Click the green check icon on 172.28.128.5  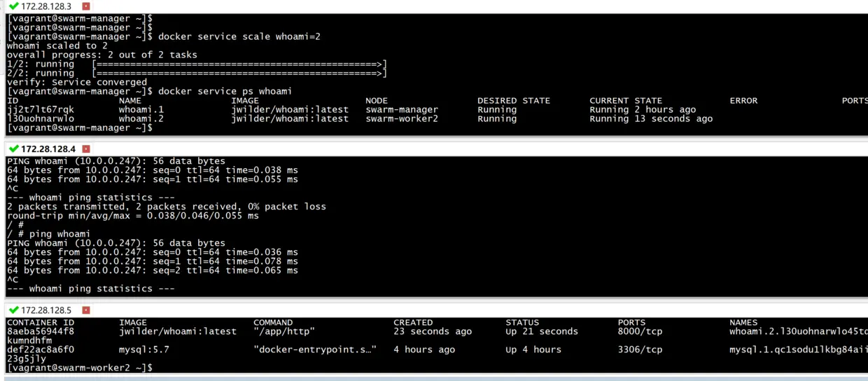(x=13, y=310)
